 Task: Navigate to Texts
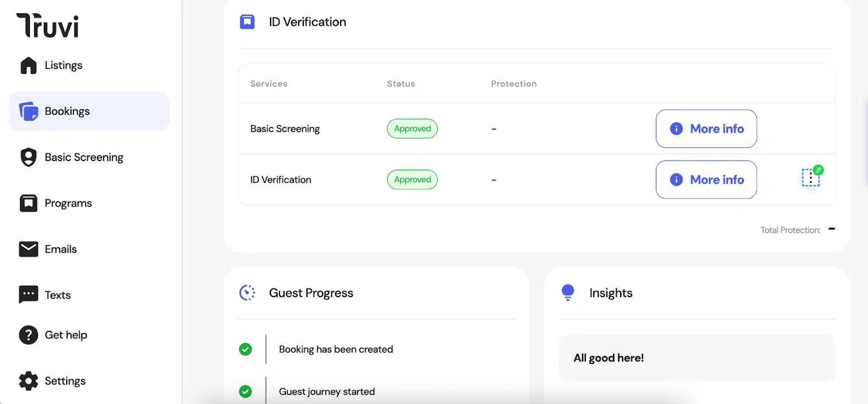[89, 294]
